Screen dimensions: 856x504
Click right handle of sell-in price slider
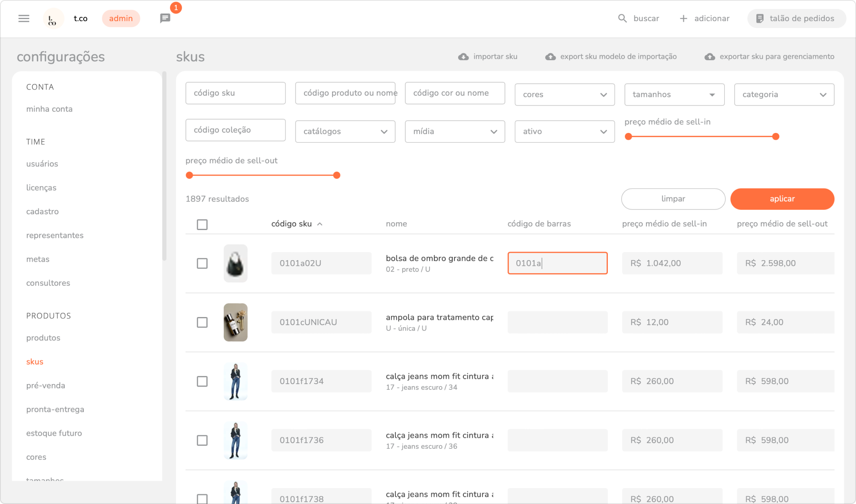click(x=776, y=137)
